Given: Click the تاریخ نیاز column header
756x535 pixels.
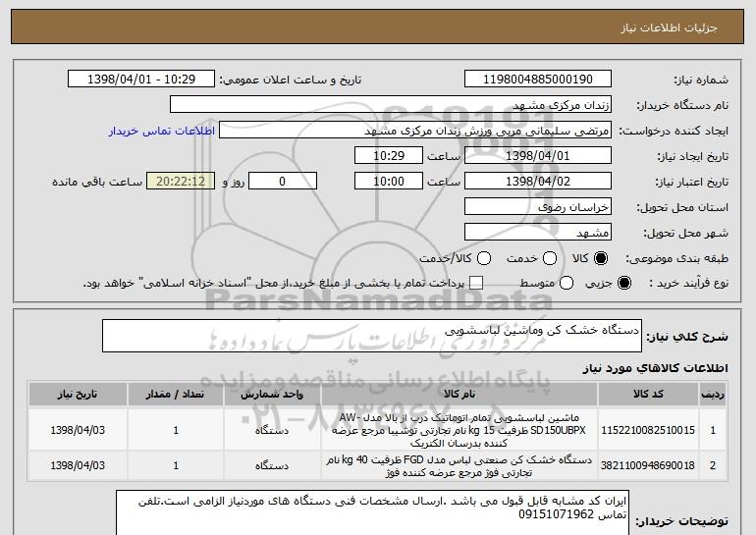Looking at the screenshot, I should 78,395.
